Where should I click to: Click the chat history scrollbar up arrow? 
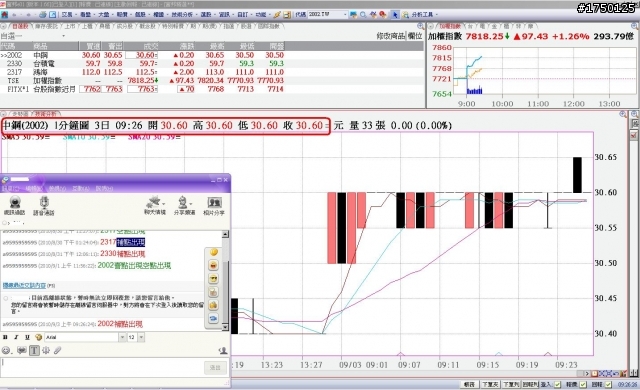click(225, 234)
